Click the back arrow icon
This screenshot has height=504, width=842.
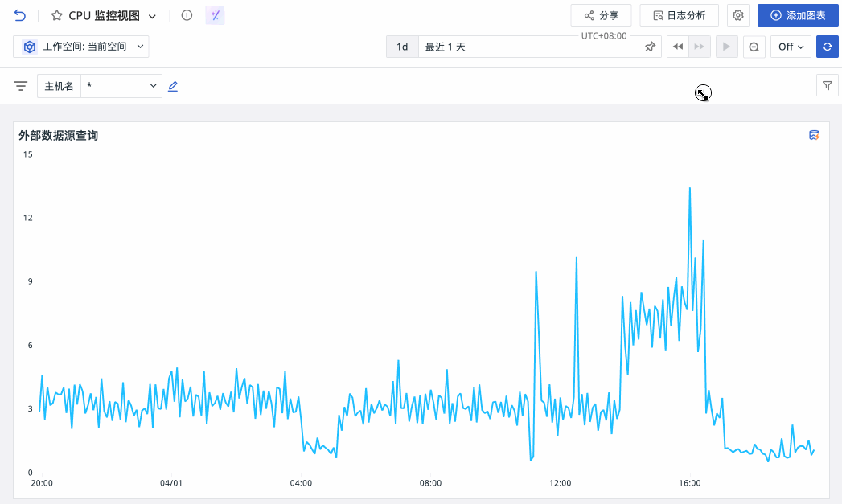[x=20, y=15]
